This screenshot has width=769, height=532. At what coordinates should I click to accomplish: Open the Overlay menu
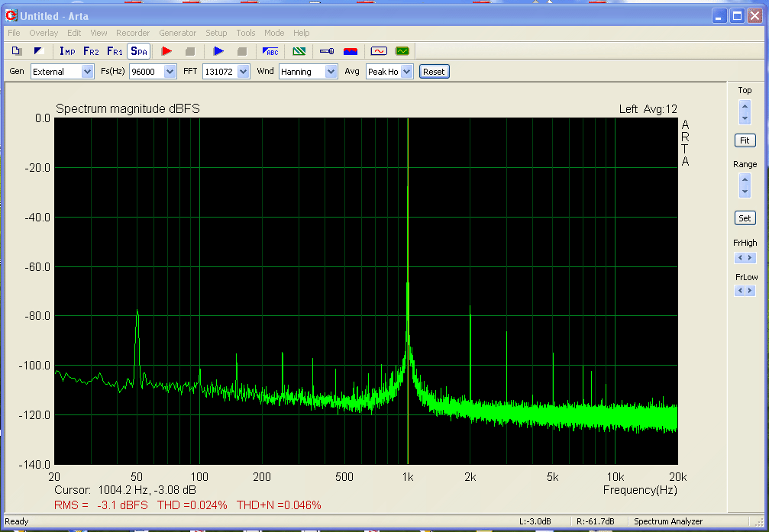(x=44, y=33)
